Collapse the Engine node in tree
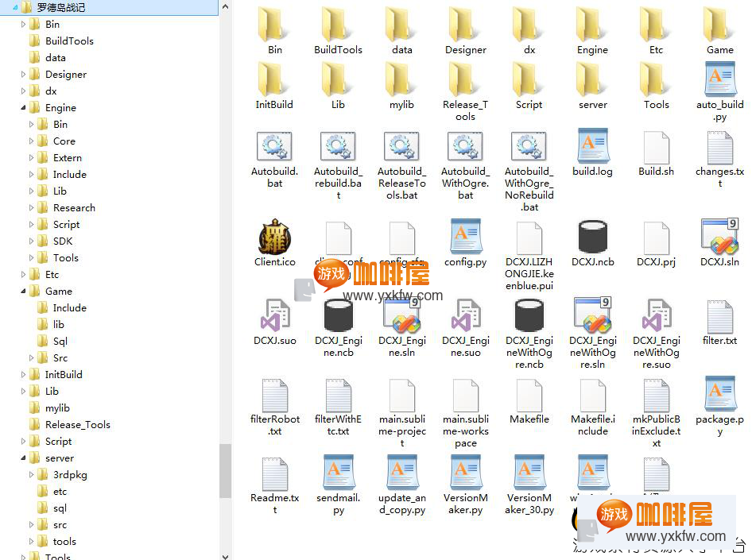 click(23, 107)
